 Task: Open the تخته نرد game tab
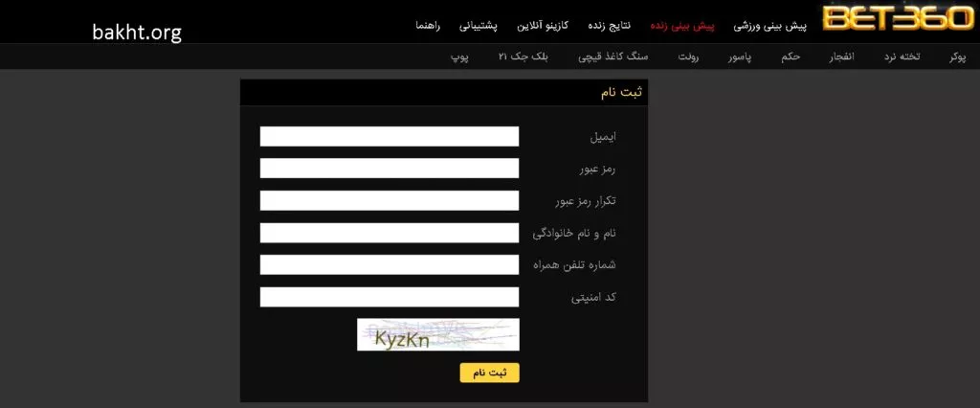[902, 57]
